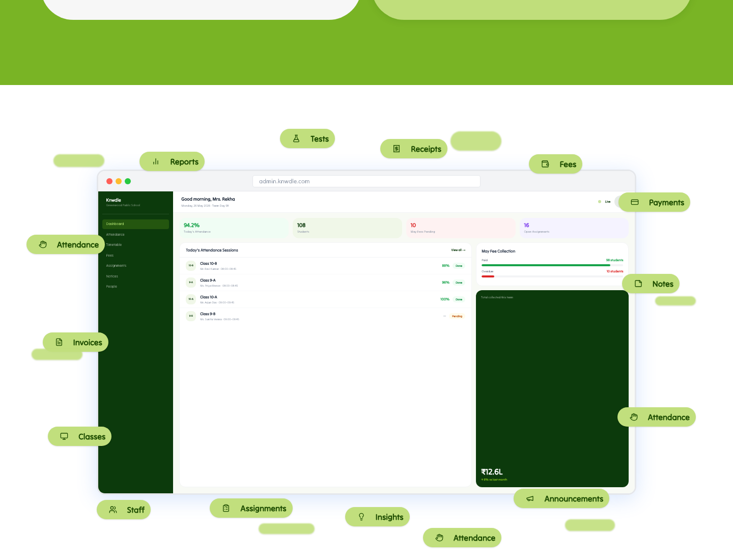Click the 10-B class badge icon
The width and height of the screenshot is (733, 560).
[191, 265]
